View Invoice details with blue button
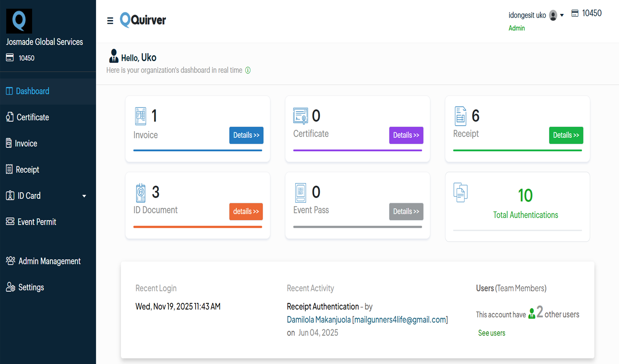This screenshot has height=364, width=619. (246, 135)
